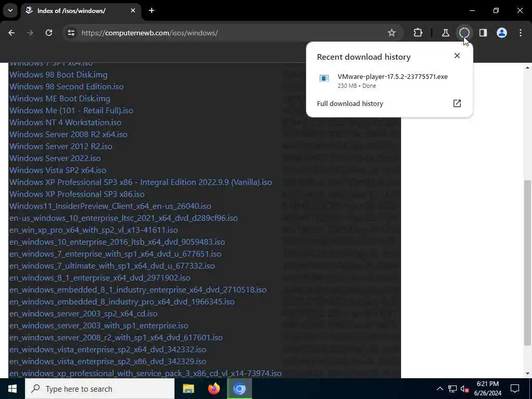Click the scrollbar down arrow
The image size is (532, 399).
click(x=527, y=374)
